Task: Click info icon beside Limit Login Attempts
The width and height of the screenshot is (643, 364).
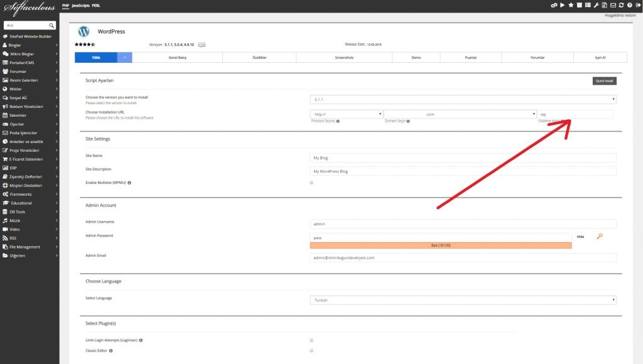Action: click(x=141, y=340)
